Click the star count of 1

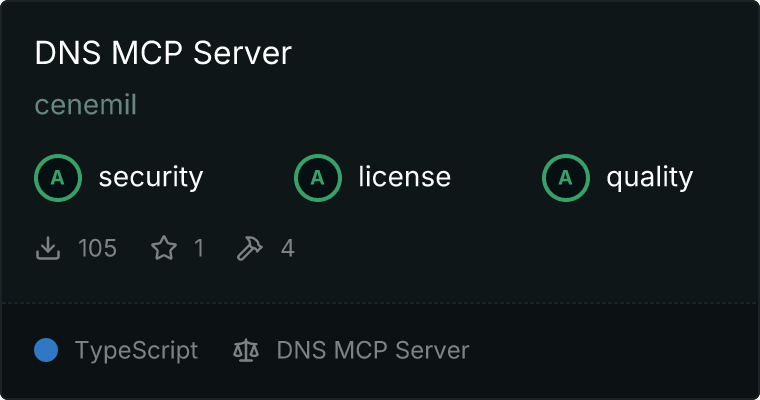(198, 248)
